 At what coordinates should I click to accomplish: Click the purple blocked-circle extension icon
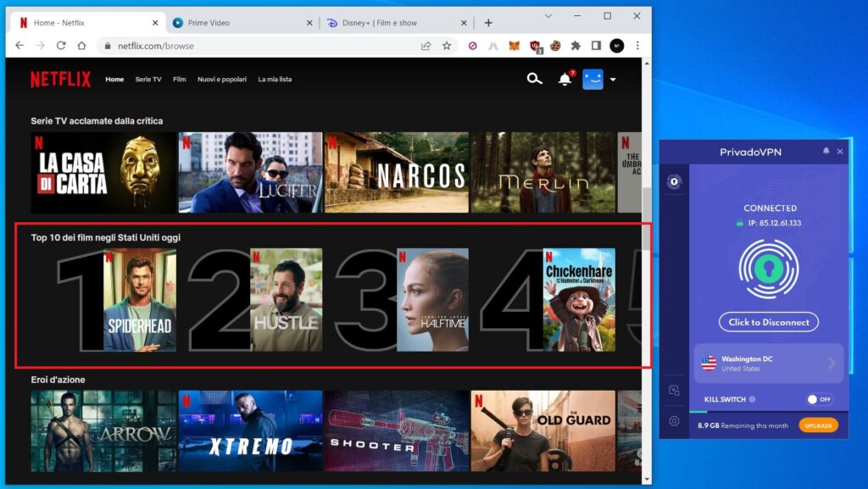click(x=473, y=46)
